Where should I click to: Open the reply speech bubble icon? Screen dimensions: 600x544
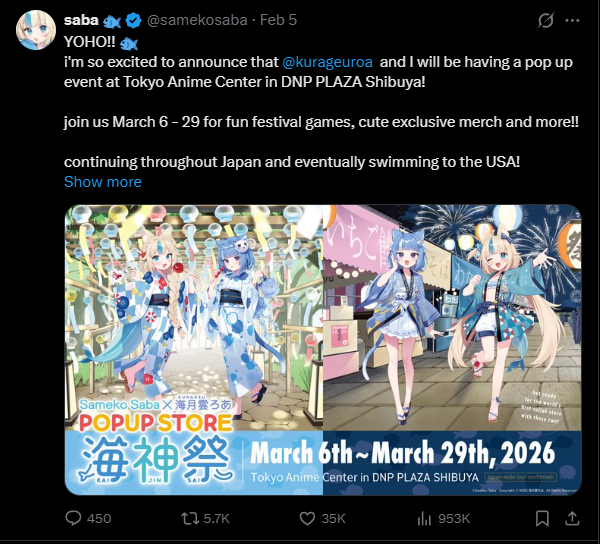point(73,518)
